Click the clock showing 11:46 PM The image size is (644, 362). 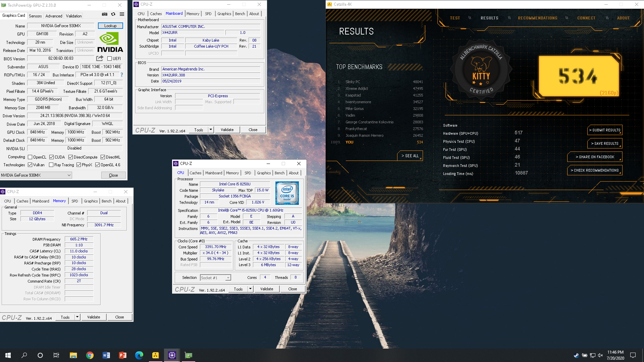pos(615,352)
